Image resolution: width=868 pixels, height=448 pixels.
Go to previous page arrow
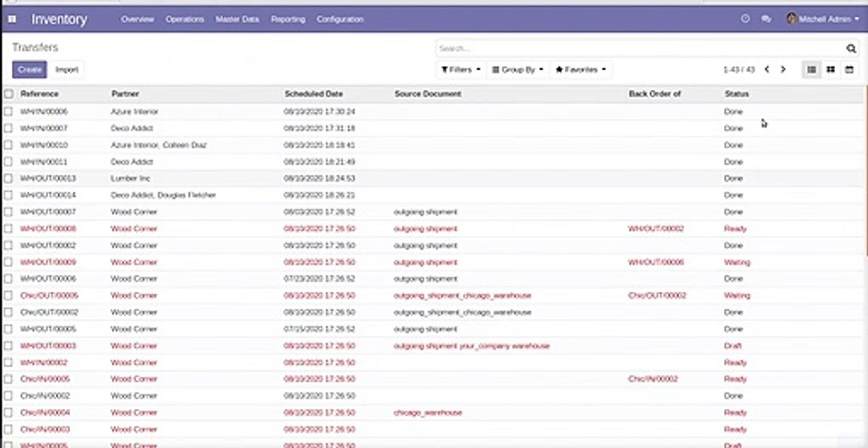(767, 70)
